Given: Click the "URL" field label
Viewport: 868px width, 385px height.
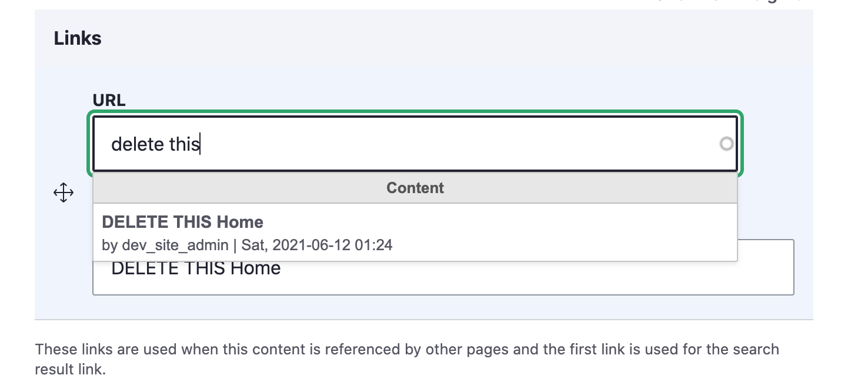Looking at the screenshot, I should pos(109,100).
